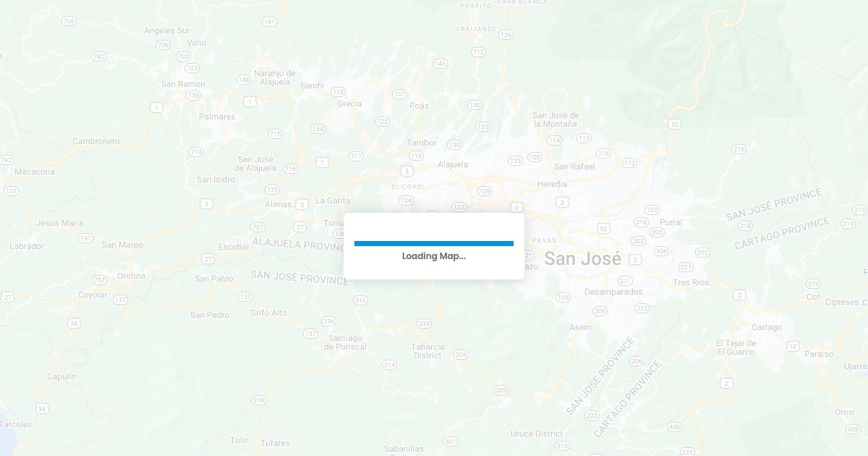This screenshot has height=456, width=868.
Task: Click the route 154 road marker
Action: [318, 129]
